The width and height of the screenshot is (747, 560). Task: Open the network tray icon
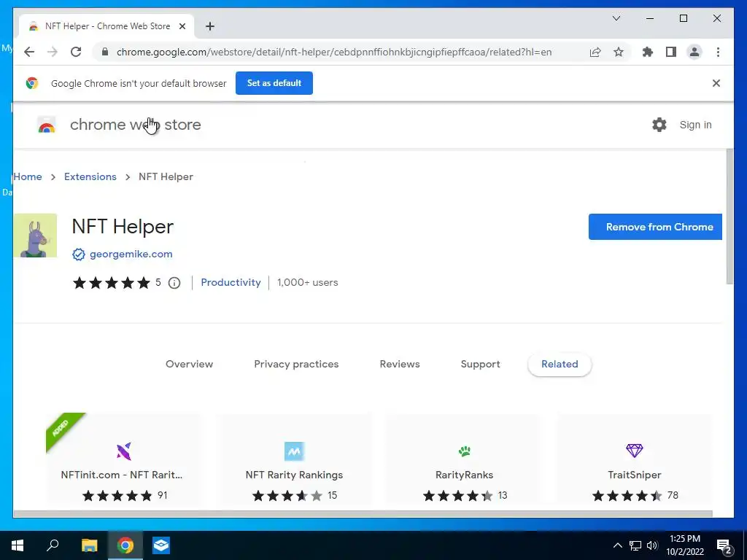tap(635, 545)
